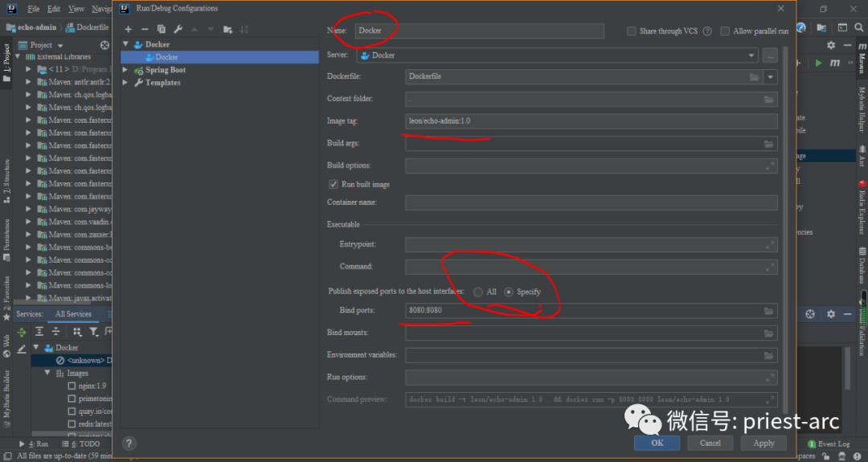The width and height of the screenshot is (868, 462).
Task: Expand the Run options field
Action: pyautogui.click(x=769, y=378)
